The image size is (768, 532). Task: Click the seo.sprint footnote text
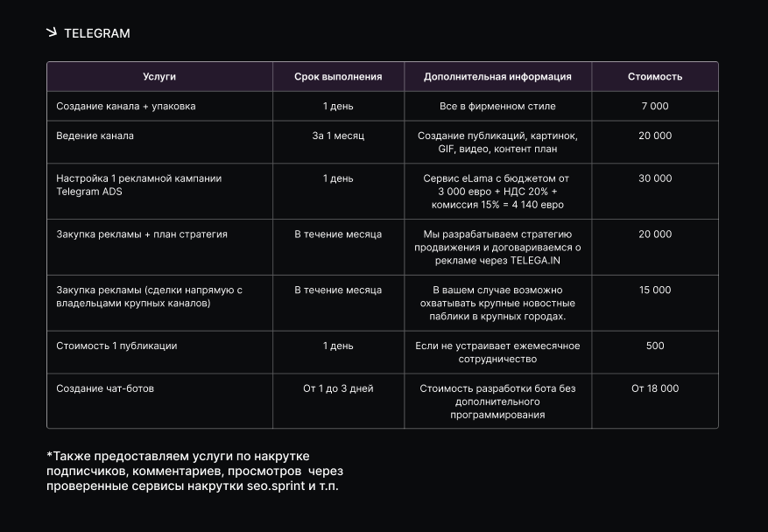(x=195, y=471)
